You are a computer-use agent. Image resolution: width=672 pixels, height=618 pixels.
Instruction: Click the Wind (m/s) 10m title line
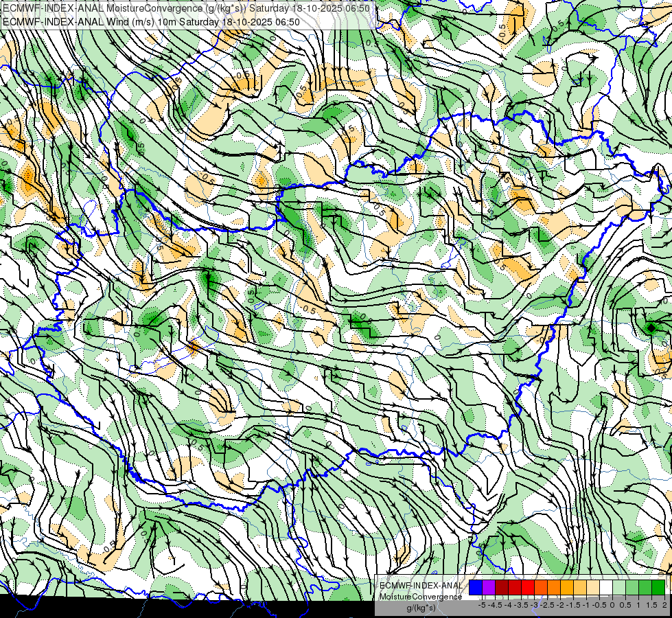(x=151, y=21)
